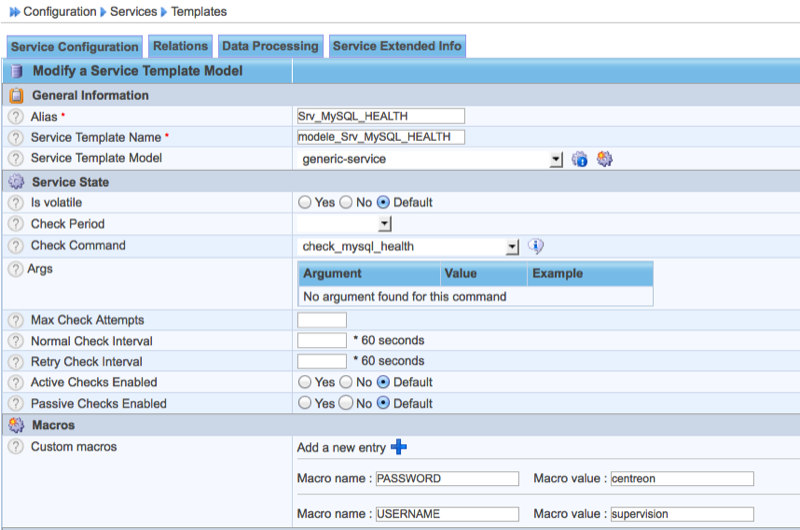The height and width of the screenshot is (530, 800).
Task: Click help icon beside Max Check Attempts
Action: (15, 321)
